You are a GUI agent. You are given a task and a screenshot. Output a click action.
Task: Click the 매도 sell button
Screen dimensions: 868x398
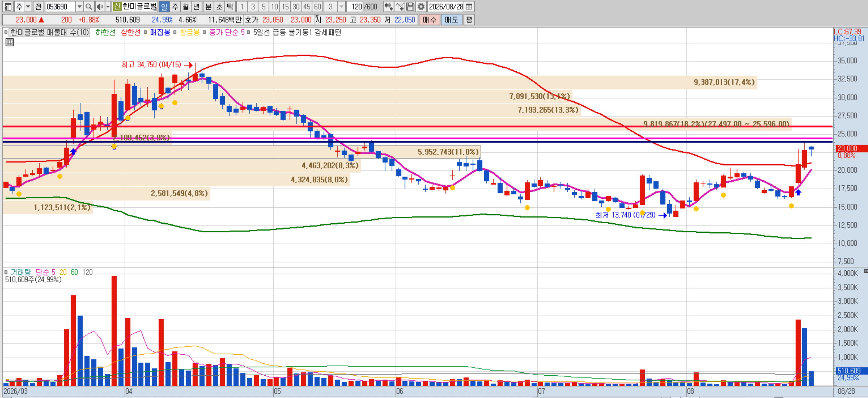(x=451, y=19)
